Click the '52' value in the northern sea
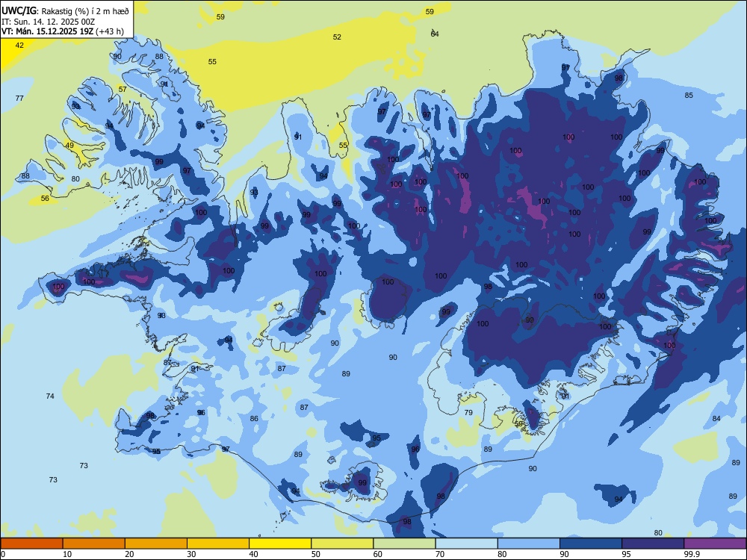Image resolution: width=747 pixels, height=560 pixels. [338, 37]
